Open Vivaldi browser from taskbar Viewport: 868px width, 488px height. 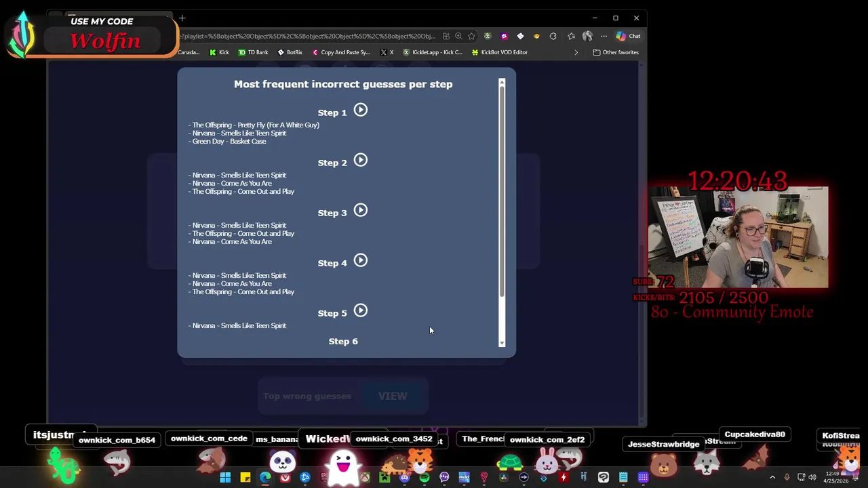click(285, 478)
